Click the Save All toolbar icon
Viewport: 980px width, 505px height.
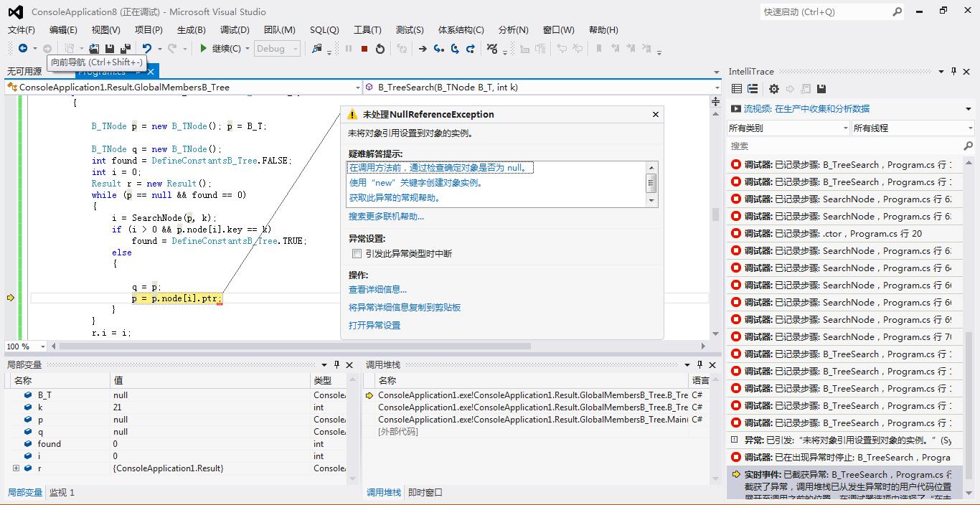point(126,48)
